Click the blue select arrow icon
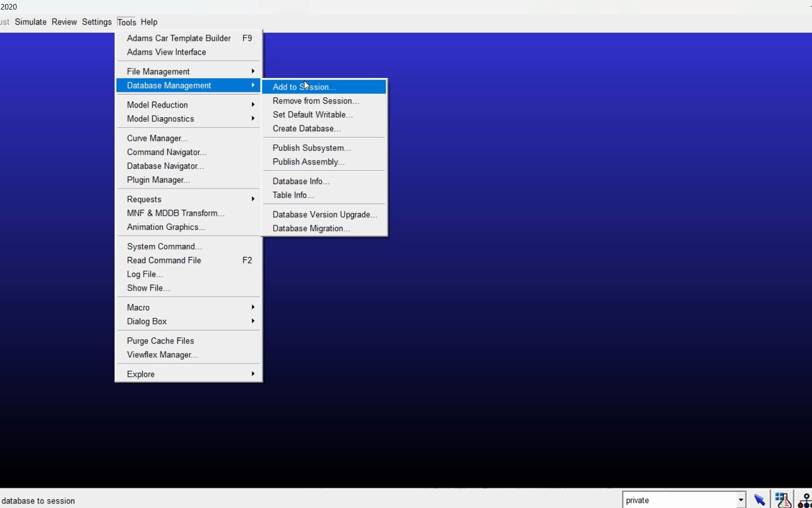The image size is (812, 508). [759, 500]
